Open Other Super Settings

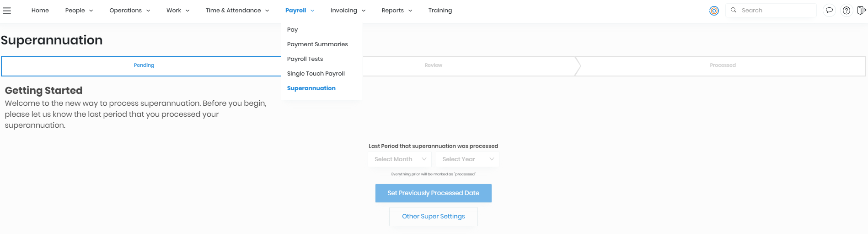(x=433, y=217)
